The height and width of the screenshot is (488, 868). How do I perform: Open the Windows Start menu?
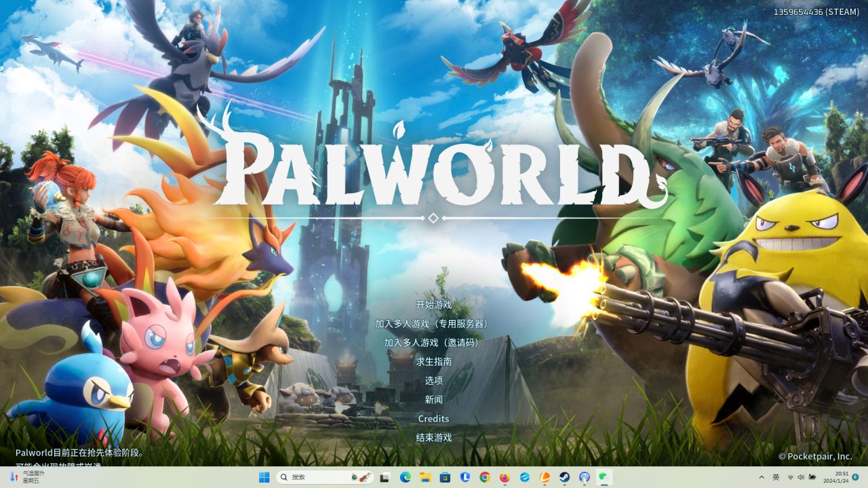click(264, 477)
